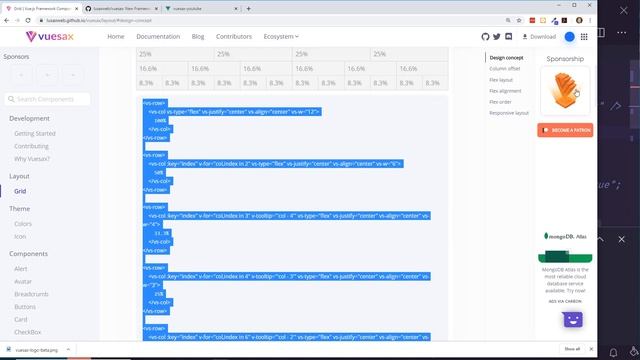Image resolution: width=640 pixels, height=360 pixels.
Task: Close the downloads bar
Action: click(591, 349)
